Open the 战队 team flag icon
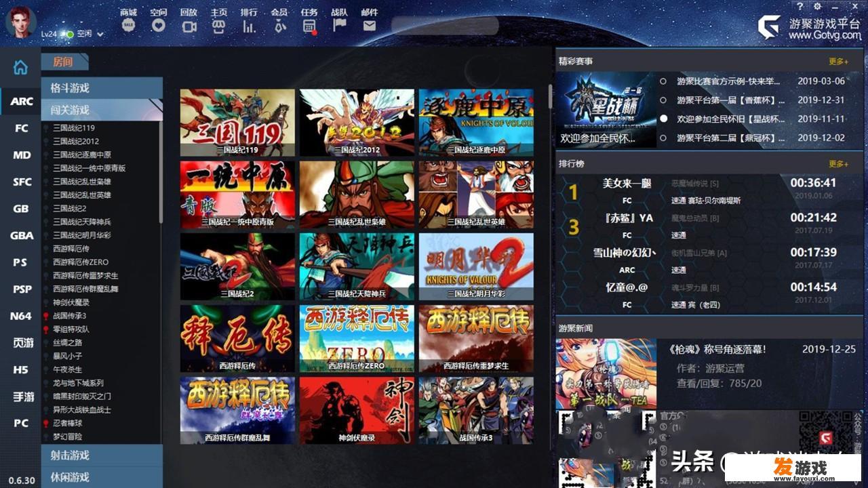Viewport: 868px width, 488px height. click(339, 26)
